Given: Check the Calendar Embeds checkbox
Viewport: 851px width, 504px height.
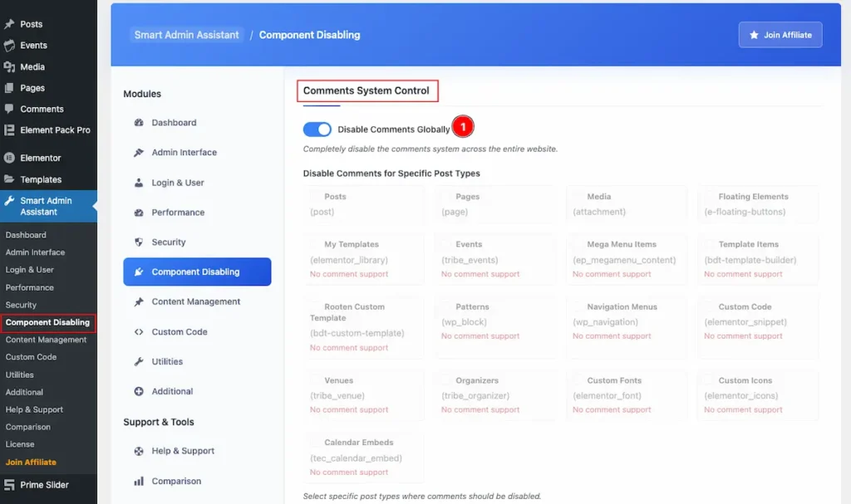Looking at the screenshot, I should 315,442.
